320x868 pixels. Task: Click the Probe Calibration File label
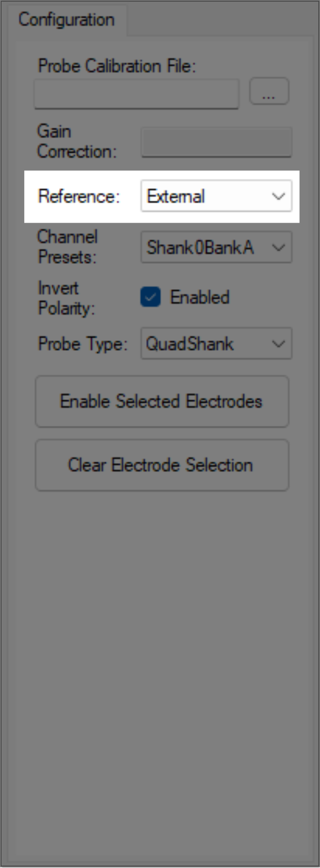(x=117, y=66)
